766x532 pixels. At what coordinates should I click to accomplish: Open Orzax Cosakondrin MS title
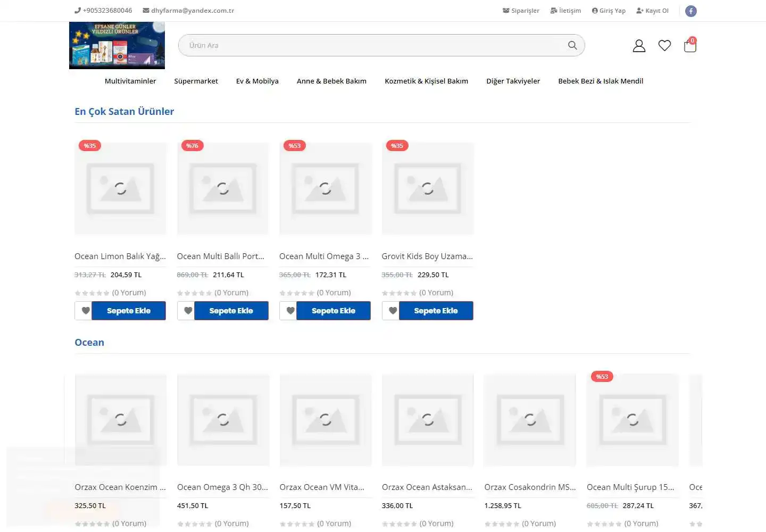coord(530,487)
